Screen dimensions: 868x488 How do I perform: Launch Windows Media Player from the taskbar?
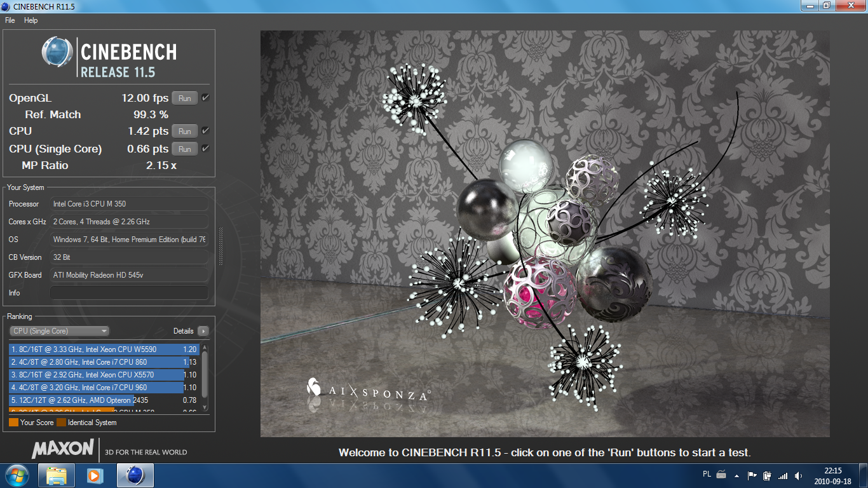coord(95,475)
